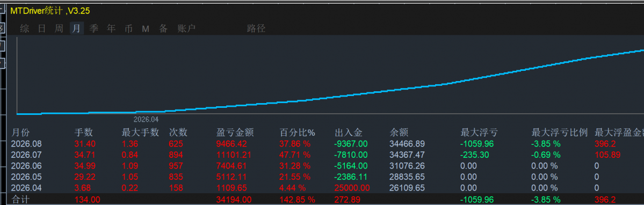The image size is (644, 205).
Task: Click the 最大手数 column header
Action: tap(141, 133)
